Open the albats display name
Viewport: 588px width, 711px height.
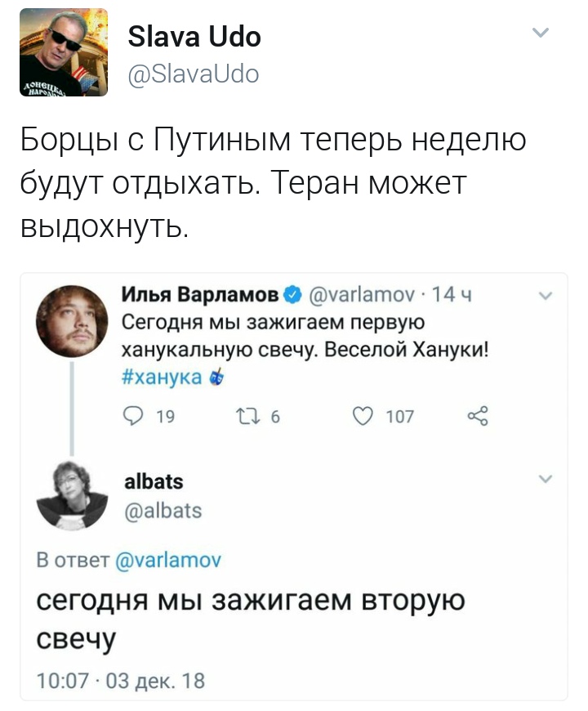154,481
